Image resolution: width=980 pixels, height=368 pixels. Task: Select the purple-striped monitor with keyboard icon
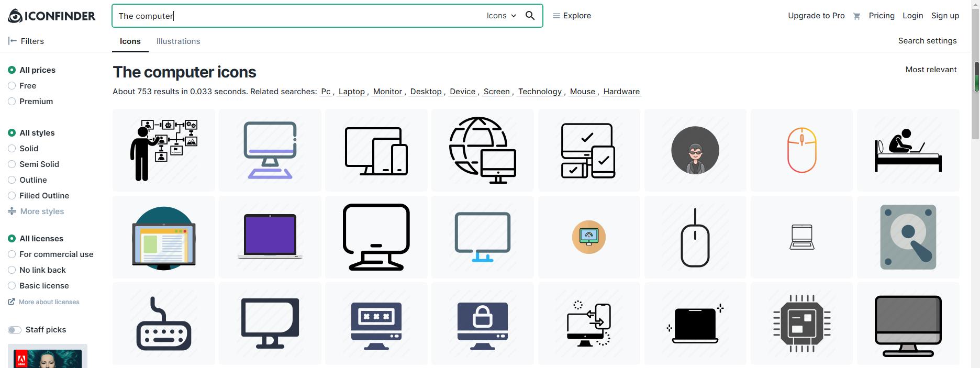coord(270,150)
